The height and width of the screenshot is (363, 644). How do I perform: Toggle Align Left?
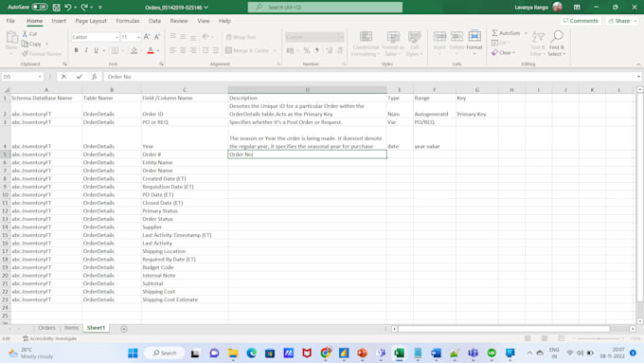pos(173,50)
